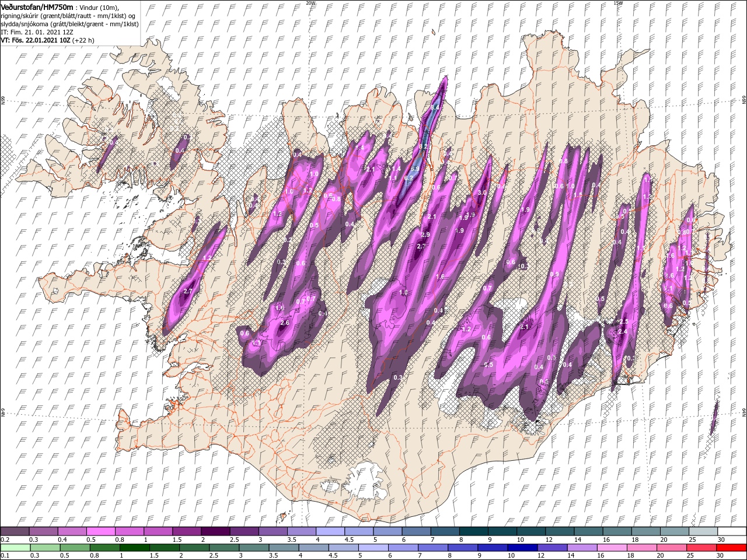Pick lower-row pale green swatch at 0.1

[x=16, y=548]
